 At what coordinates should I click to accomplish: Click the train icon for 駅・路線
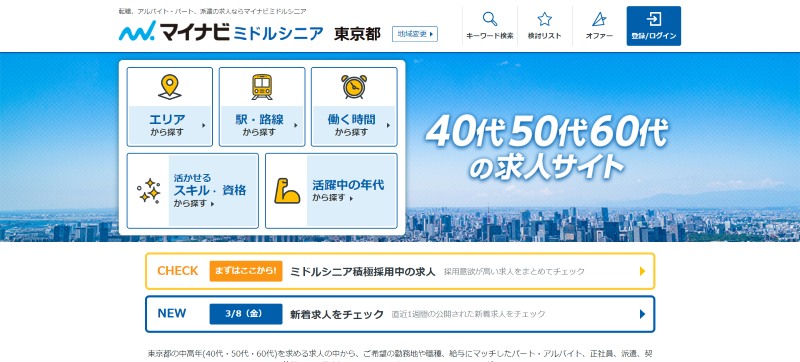[x=262, y=87]
